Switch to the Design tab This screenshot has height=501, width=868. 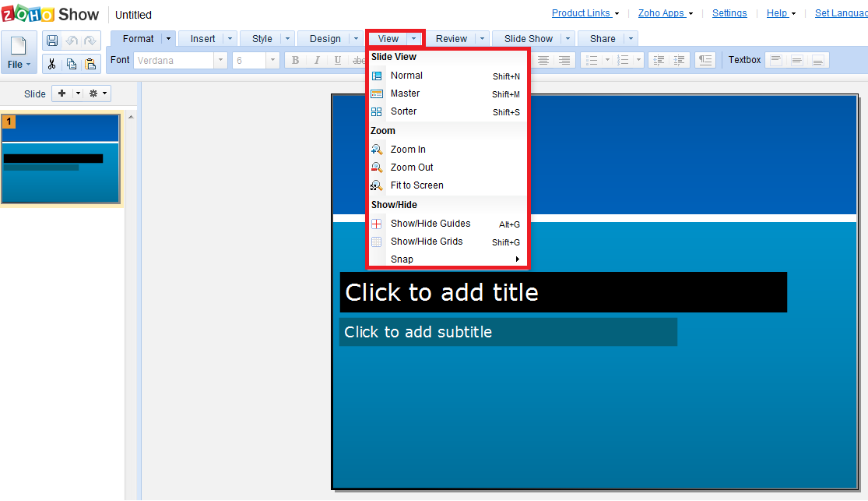click(325, 38)
